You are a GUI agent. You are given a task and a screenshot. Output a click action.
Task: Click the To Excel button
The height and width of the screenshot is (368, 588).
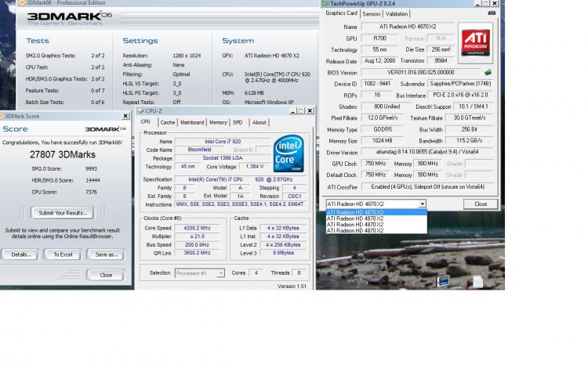point(63,254)
